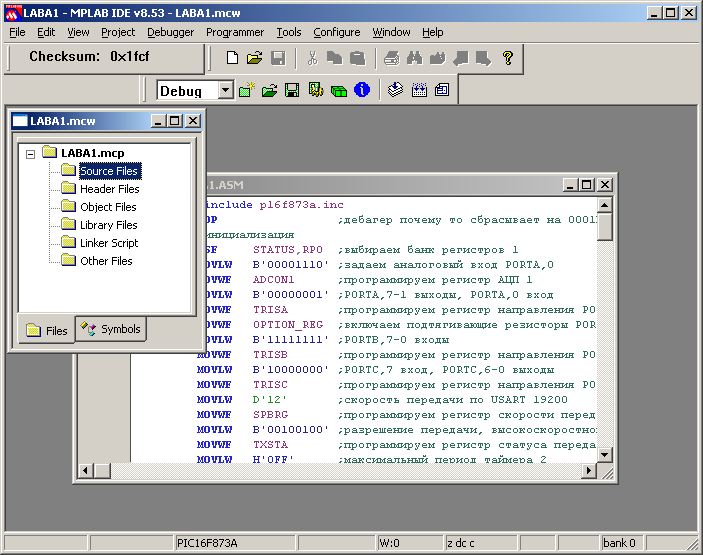Click the Find binoculars icon

pos(415,58)
